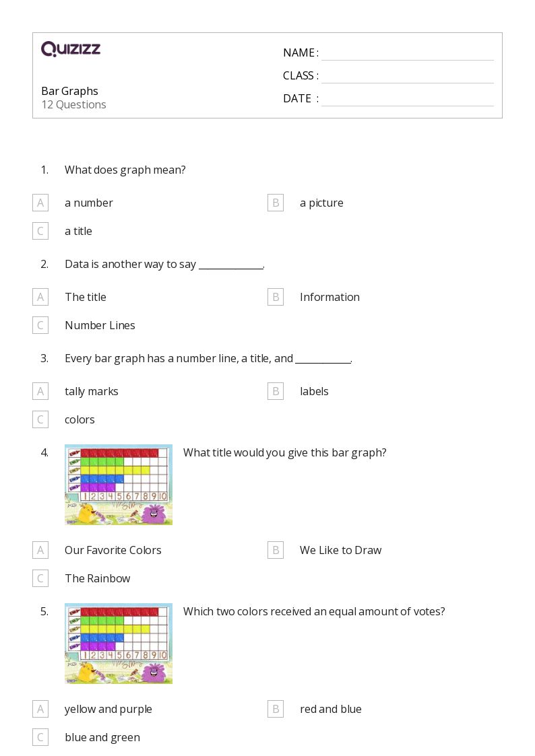
Task: Mark box C for 'colors'
Action: pyautogui.click(x=40, y=419)
